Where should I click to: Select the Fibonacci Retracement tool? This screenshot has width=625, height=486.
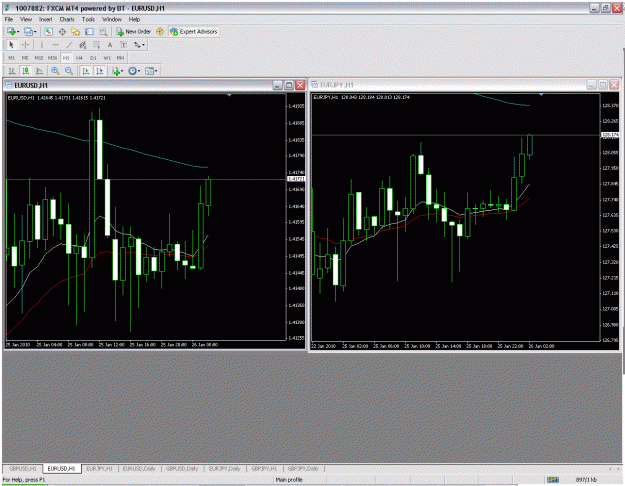click(x=96, y=45)
